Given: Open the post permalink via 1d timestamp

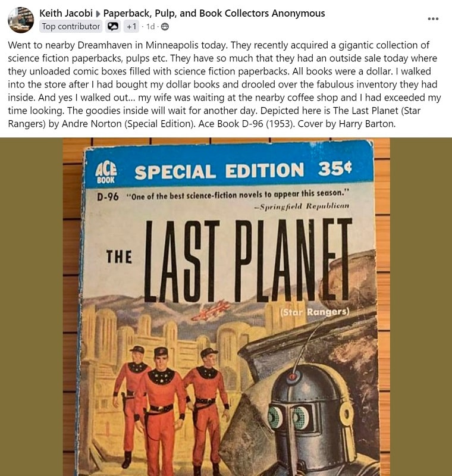Looking at the screenshot, I should click(x=150, y=27).
